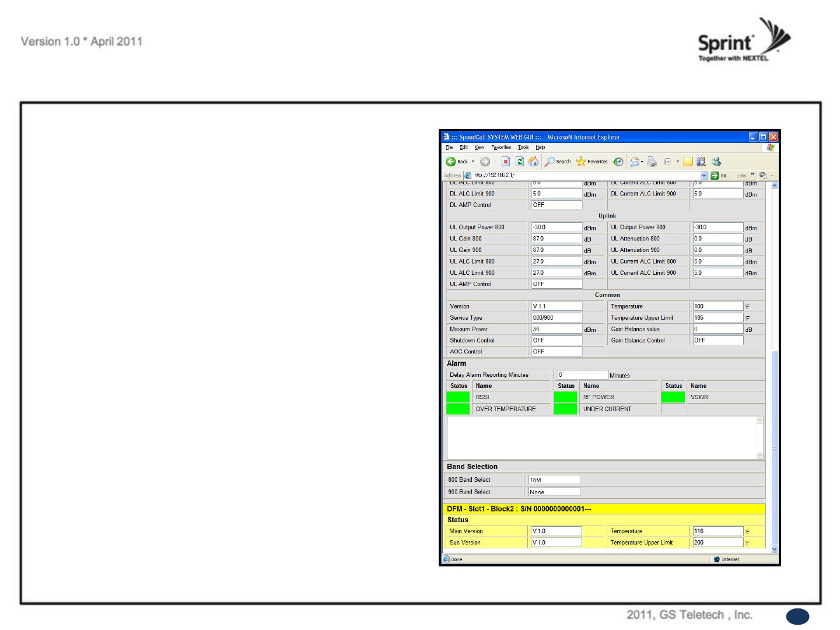Click the yellow note toolbar icon
840x630 pixels.
coord(688,162)
